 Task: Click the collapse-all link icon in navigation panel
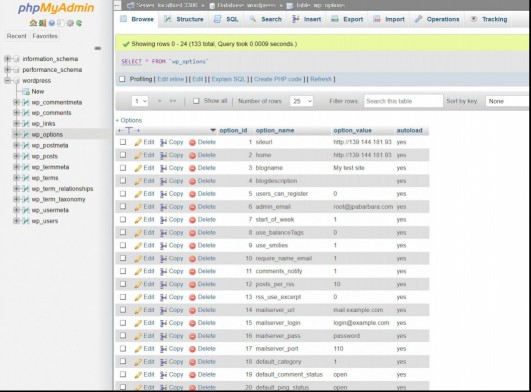(98, 48)
